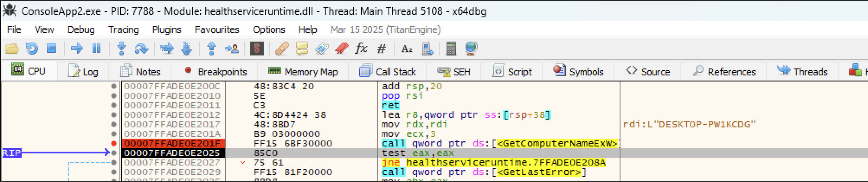This screenshot has width=868, height=182.
Task: Open the Options menu
Action: pos(269,29)
